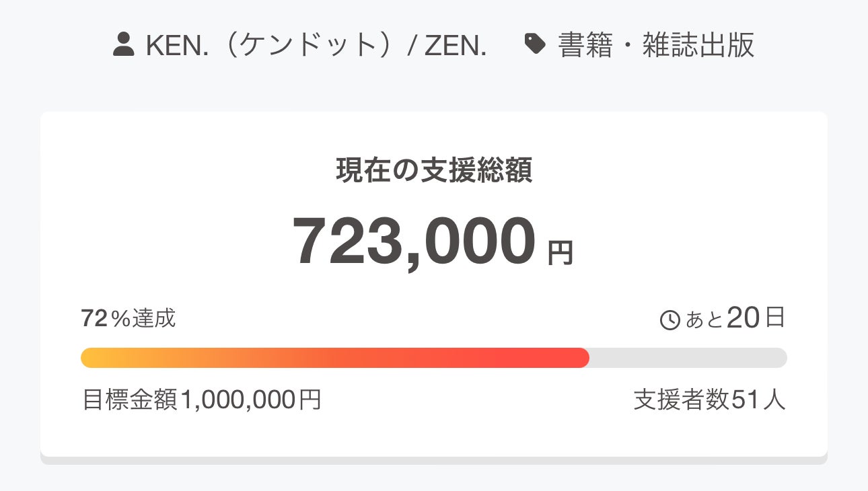This screenshot has height=491, width=868.
Task: Click the orange filled part of the progress bar
Action: pyautogui.click(x=335, y=358)
